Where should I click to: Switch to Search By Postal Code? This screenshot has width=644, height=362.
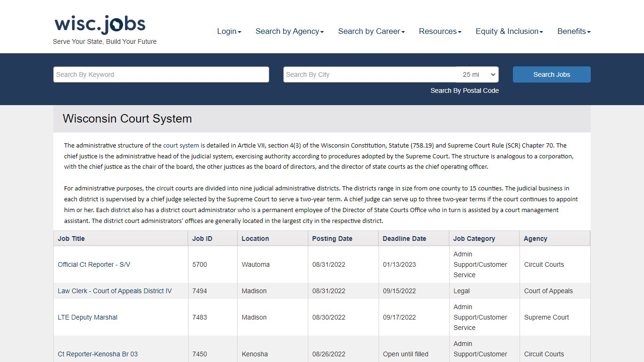click(x=464, y=90)
